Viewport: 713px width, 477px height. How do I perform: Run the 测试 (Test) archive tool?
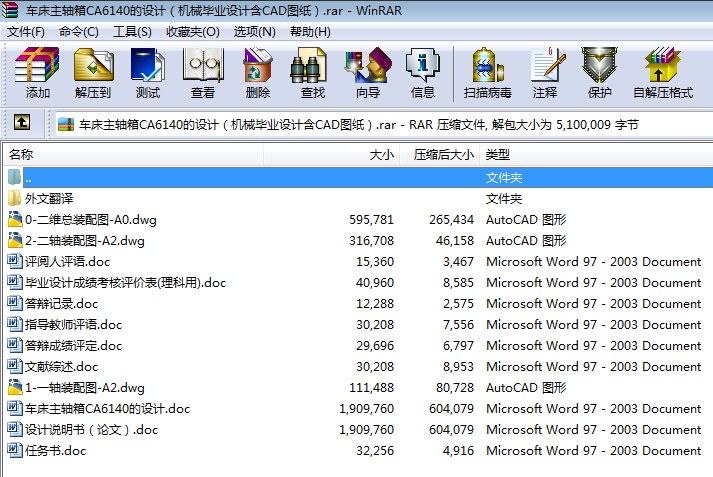[148, 65]
